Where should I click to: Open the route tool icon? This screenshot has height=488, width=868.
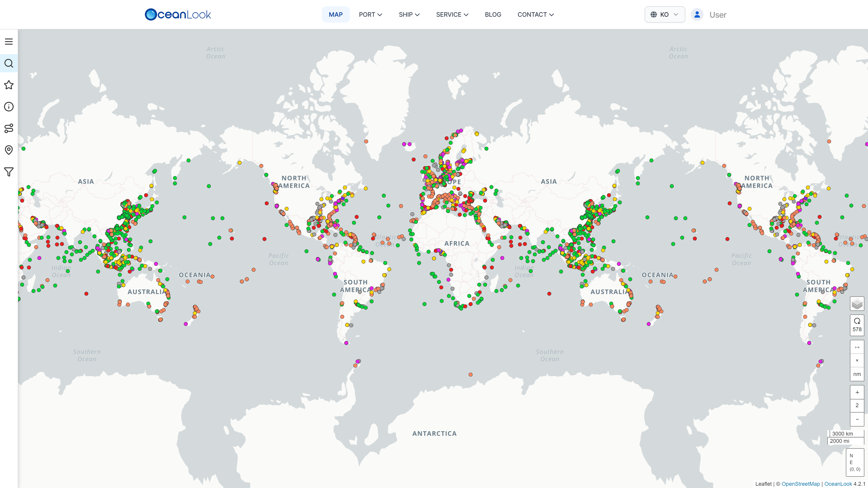tap(9, 128)
